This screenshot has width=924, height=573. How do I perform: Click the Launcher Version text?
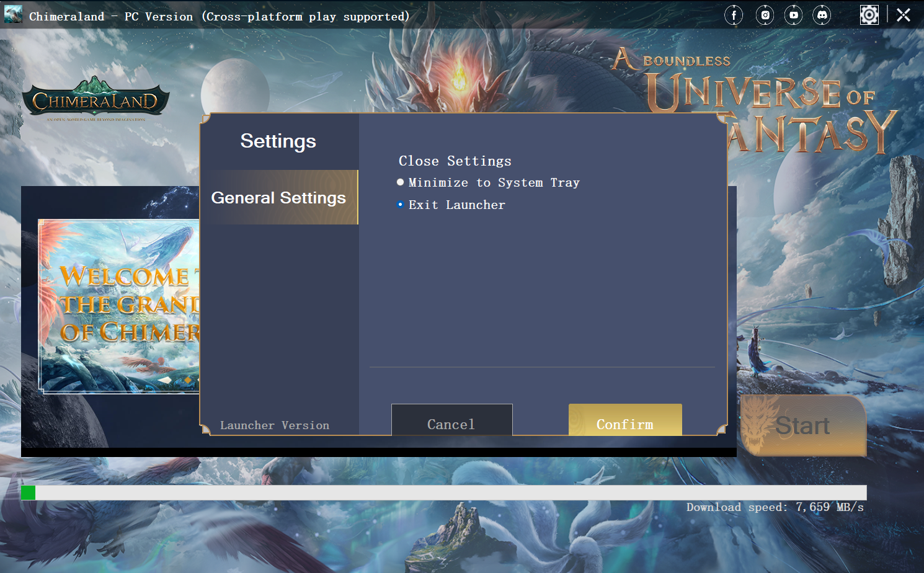pos(275,425)
